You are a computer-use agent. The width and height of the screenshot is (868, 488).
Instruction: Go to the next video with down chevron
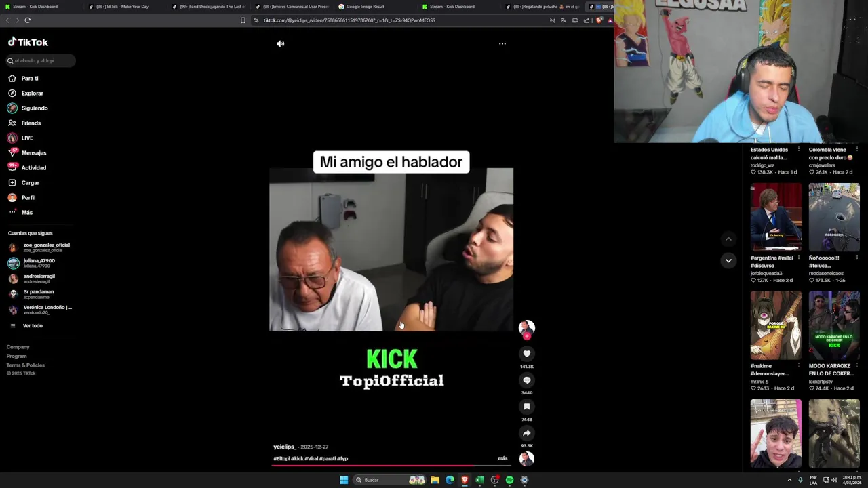click(x=728, y=260)
